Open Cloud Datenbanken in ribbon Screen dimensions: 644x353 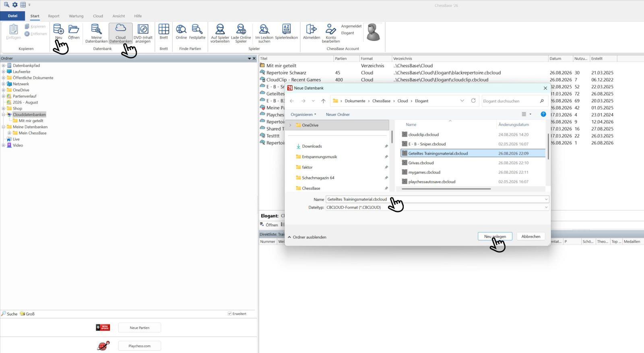121,33
